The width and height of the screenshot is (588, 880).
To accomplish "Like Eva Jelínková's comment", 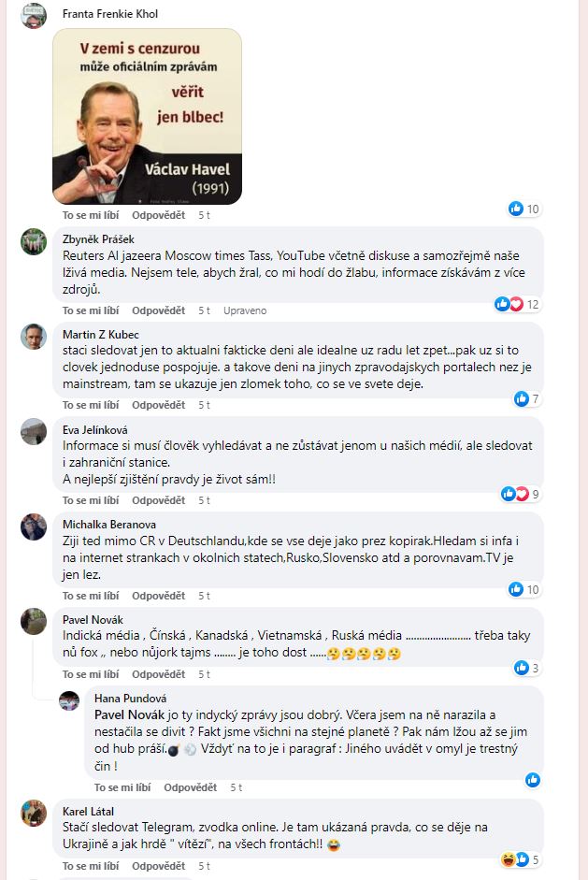I will (x=91, y=500).
